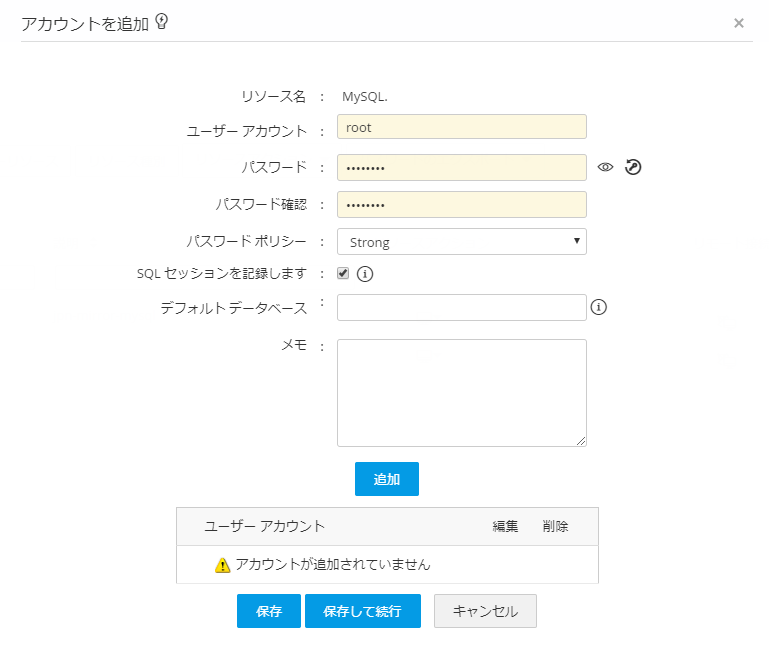Open the password policy dropdown
The image size is (769, 649).
[461, 242]
